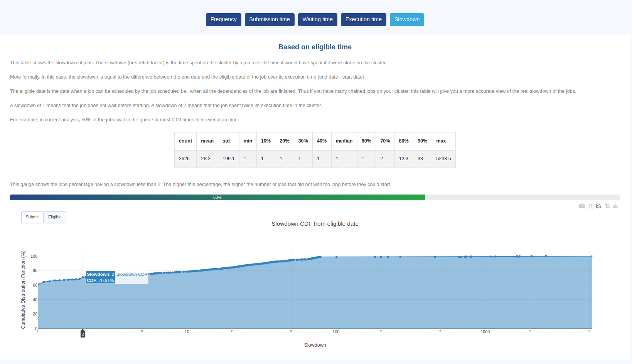632x364 pixels.
Task: Select the Slowdown tab
Action: (406, 20)
